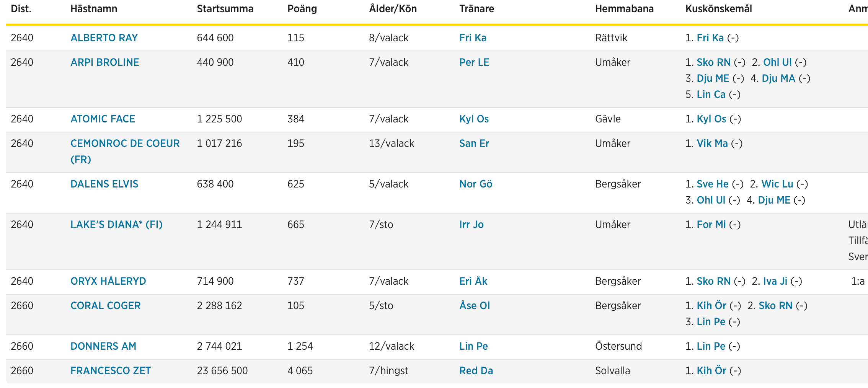Open trainer Red Da link

(476, 371)
